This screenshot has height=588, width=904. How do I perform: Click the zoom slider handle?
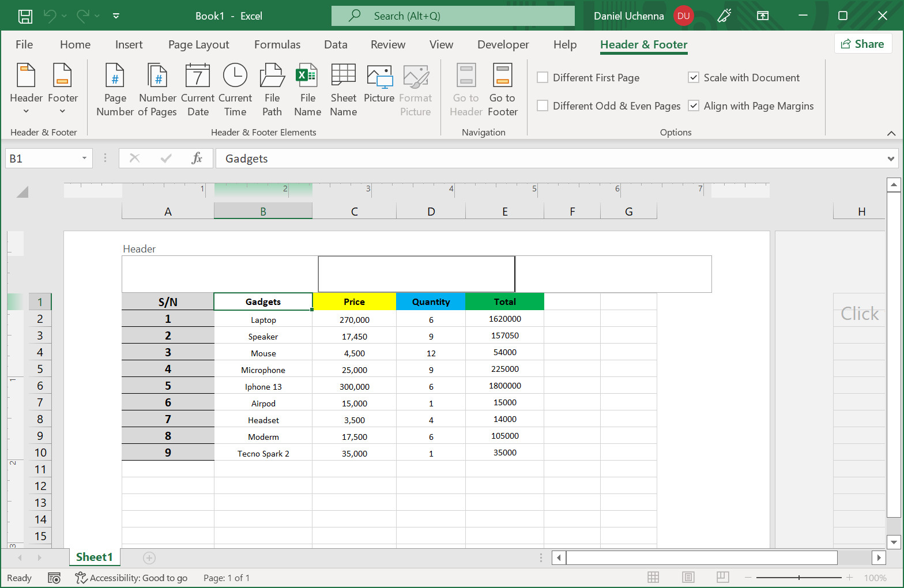pos(798,578)
